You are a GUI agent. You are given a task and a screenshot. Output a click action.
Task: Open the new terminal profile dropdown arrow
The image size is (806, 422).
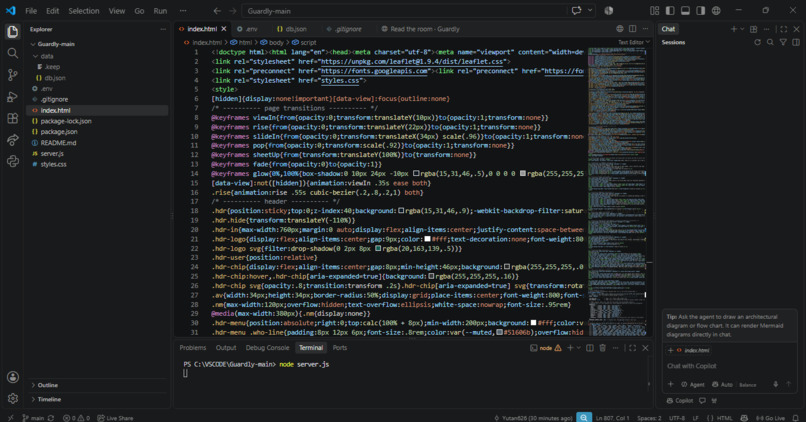click(x=579, y=348)
